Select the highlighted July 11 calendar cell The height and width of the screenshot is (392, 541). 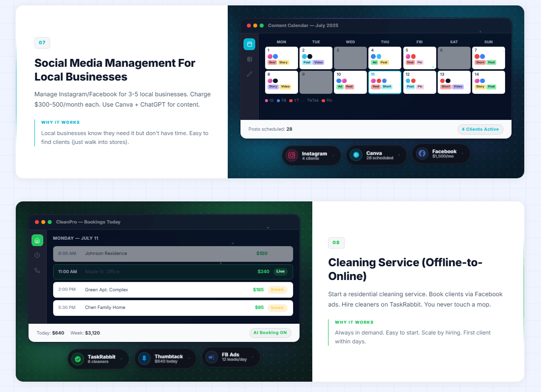point(385,82)
